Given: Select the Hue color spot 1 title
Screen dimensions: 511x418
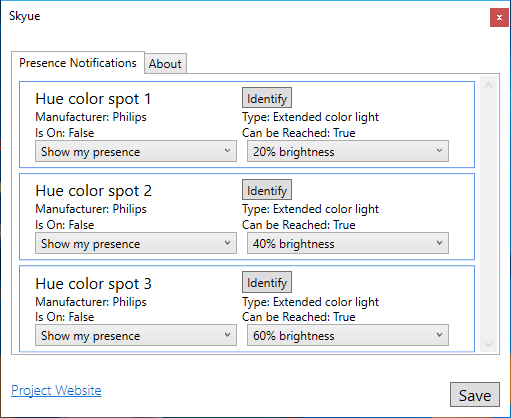Looking at the screenshot, I should 93,99.
